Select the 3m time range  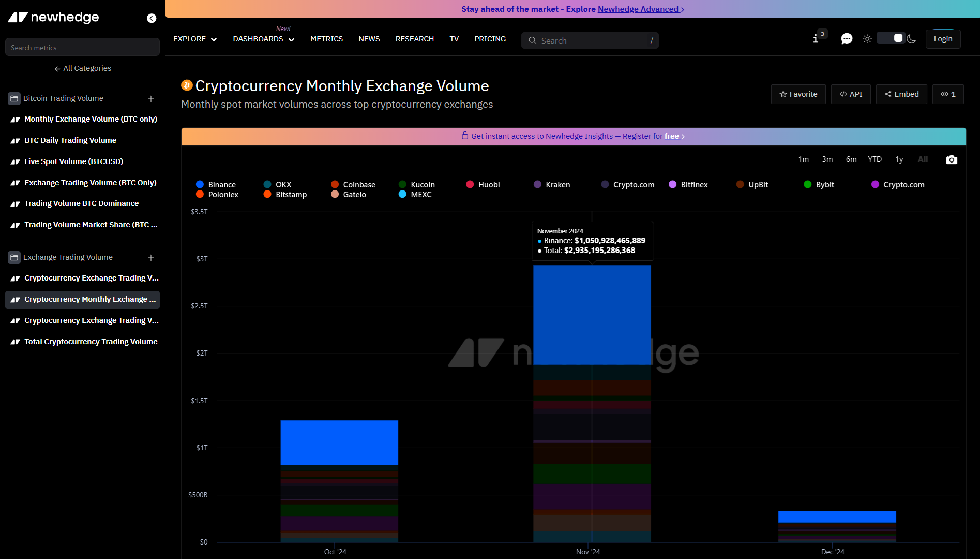pos(827,159)
